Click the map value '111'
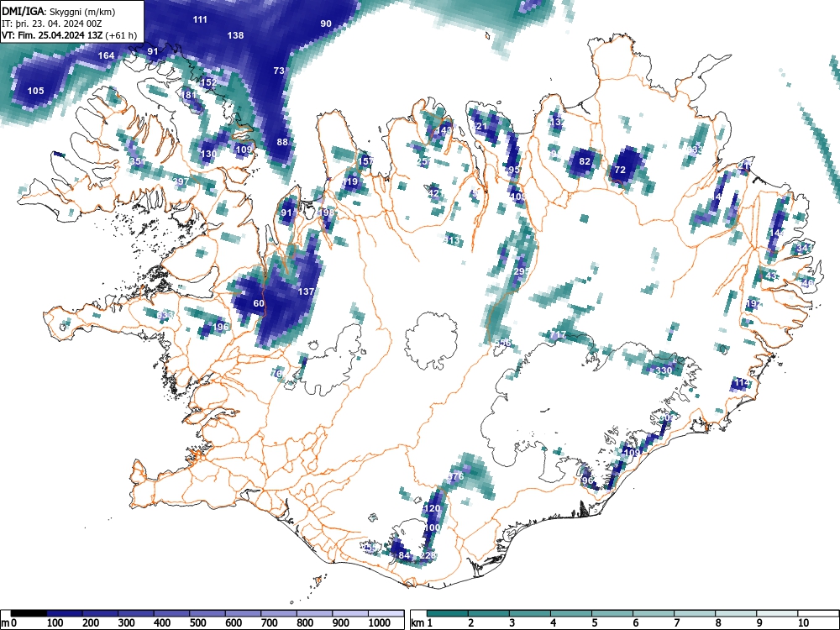 (200, 19)
